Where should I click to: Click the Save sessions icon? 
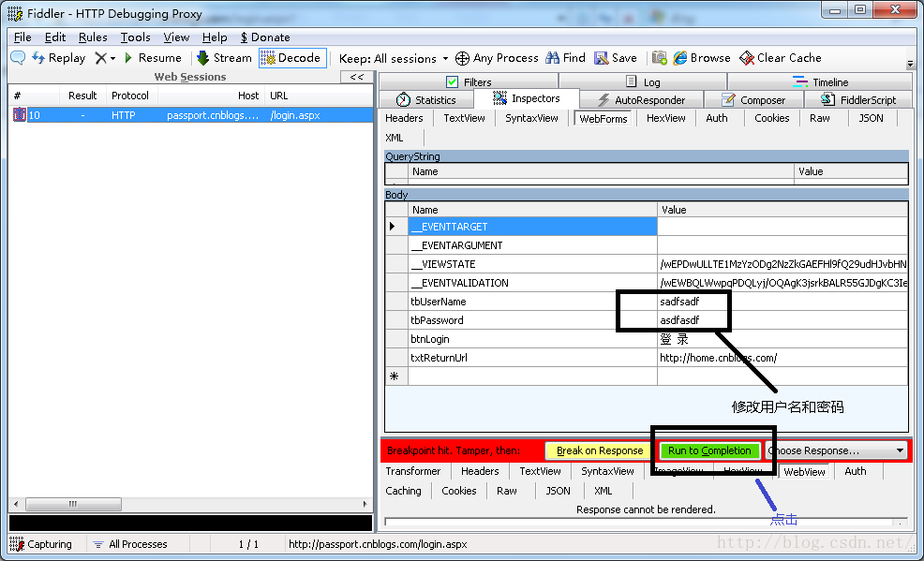click(x=601, y=58)
